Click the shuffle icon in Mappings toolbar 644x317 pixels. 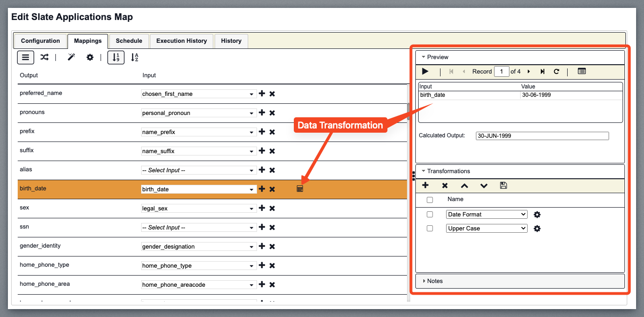point(44,57)
